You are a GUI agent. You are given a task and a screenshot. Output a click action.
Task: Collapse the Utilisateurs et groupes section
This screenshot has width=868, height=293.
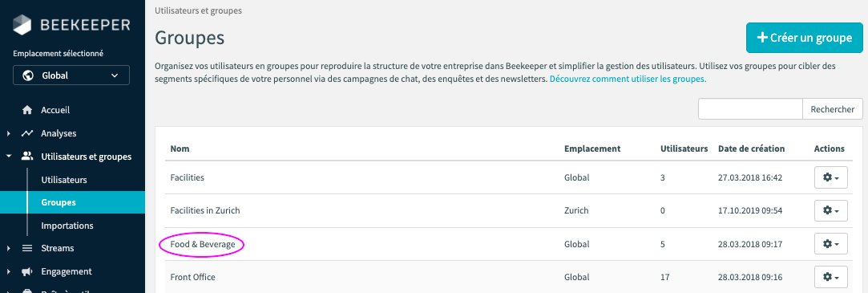point(8,157)
